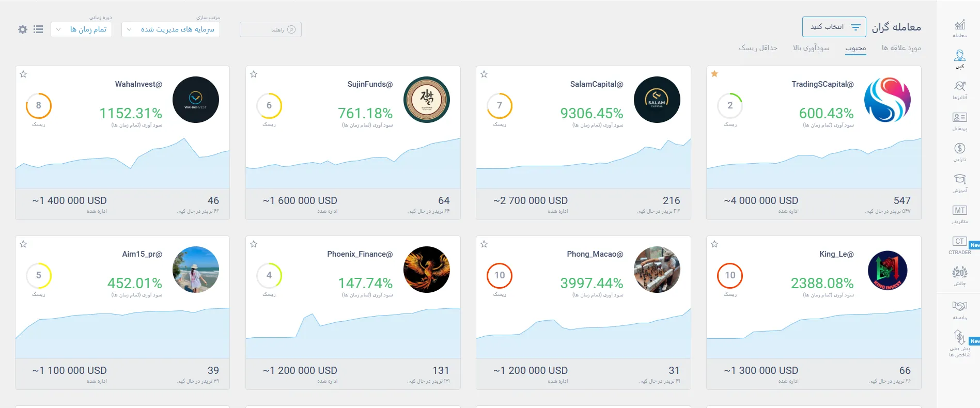The width and height of the screenshot is (980, 408).
Task: Open the King_Le profile avatar
Action: tap(887, 270)
